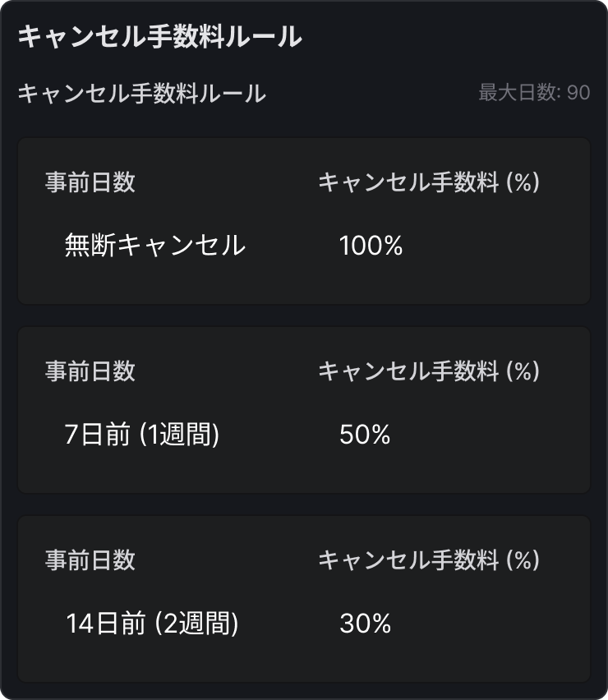Click the smaller キャンセル手数料ルール section subtitle
Viewport: 608px width, 700px height.
141,93
